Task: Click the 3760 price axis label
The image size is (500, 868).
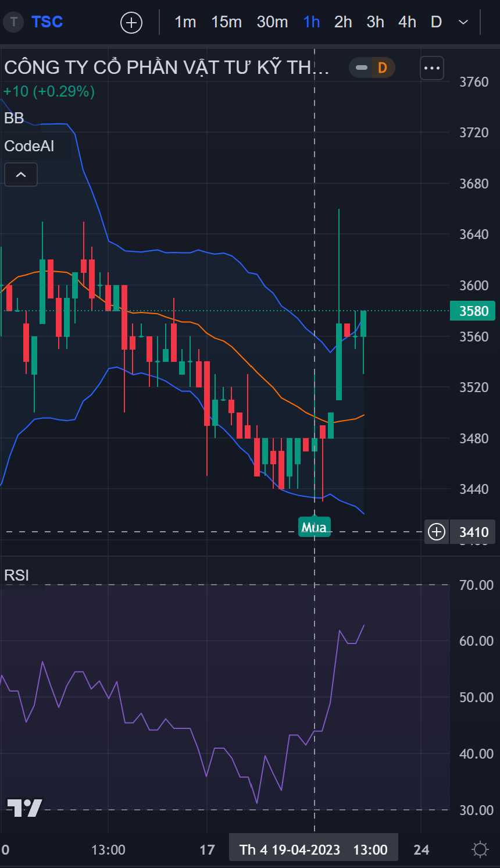Action: coord(474,82)
